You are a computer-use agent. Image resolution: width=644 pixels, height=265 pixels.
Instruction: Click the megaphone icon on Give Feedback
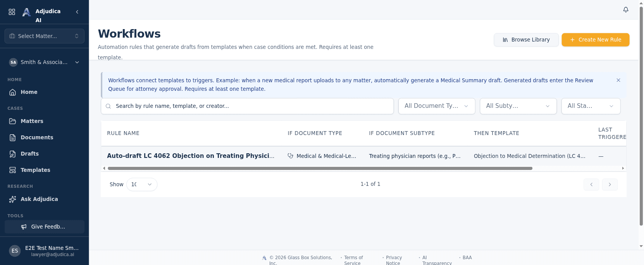(24, 227)
